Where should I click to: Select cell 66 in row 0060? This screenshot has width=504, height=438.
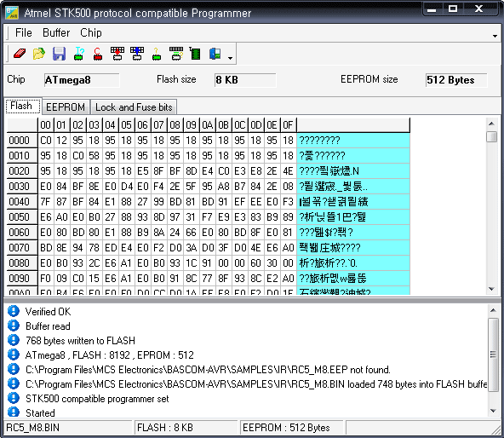point(192,233)
